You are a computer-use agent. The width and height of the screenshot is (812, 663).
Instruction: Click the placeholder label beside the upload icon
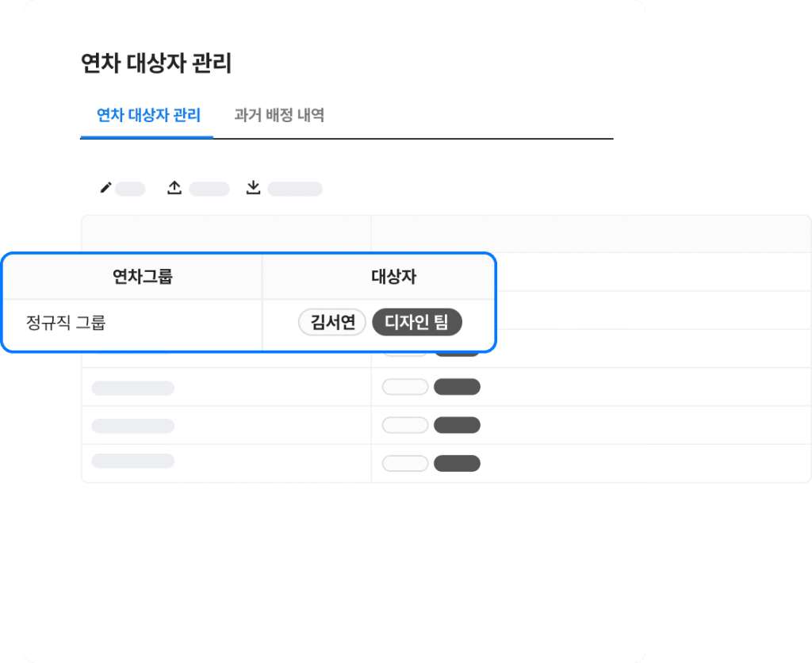tap(209, 189)
